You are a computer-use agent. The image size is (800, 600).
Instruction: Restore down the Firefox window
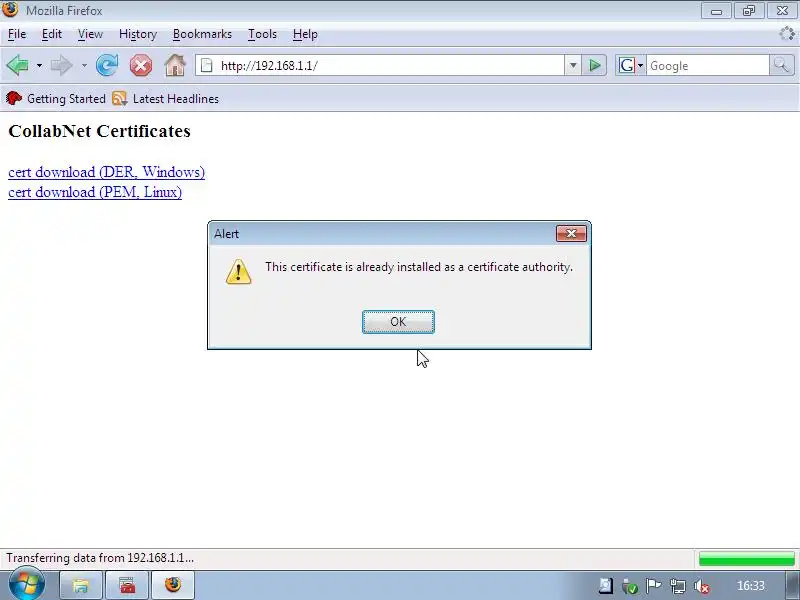point(749,11)
